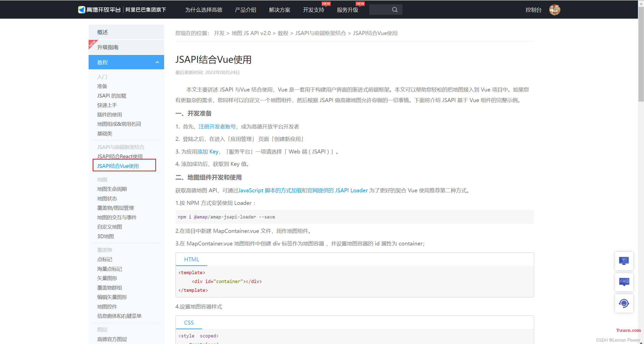
Task: Open 基础类 page
Action: 105,134
